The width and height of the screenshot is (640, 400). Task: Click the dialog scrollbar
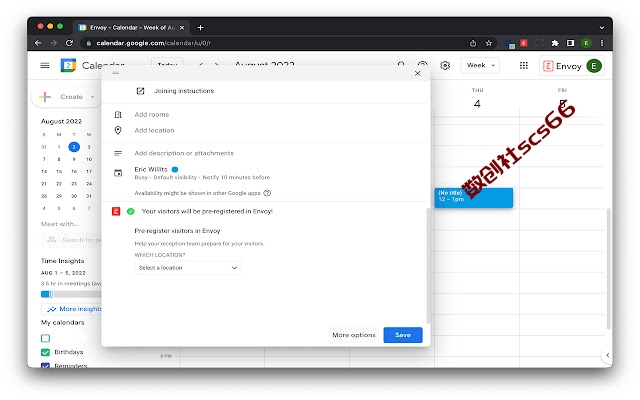click(428, 265)
